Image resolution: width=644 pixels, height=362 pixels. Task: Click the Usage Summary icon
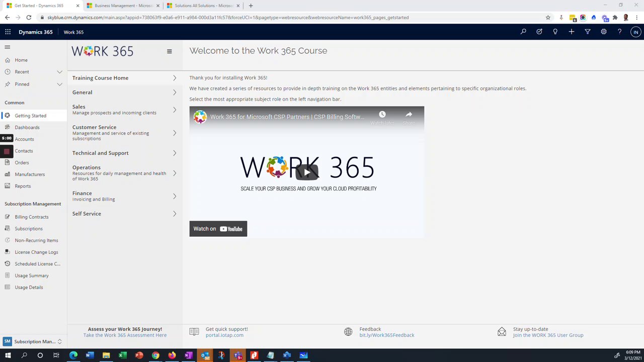[8, 276]
